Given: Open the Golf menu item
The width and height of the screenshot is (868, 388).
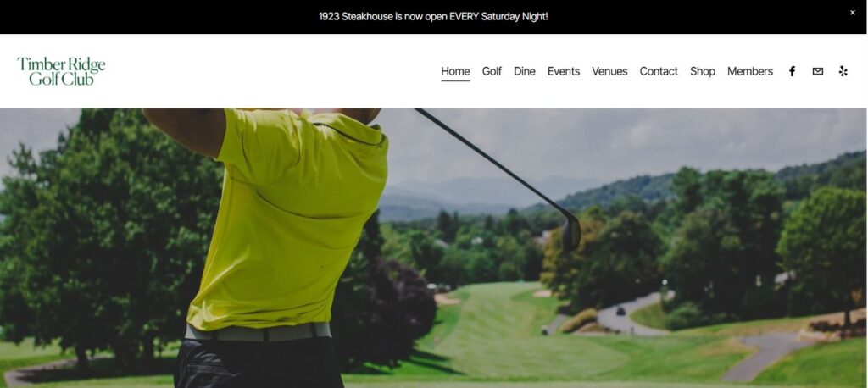Looking at the screenshot, I should click(492, 71).
